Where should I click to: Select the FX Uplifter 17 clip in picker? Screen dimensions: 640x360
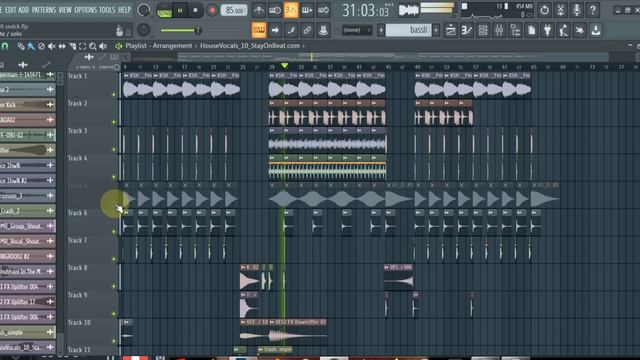[28, 302]
